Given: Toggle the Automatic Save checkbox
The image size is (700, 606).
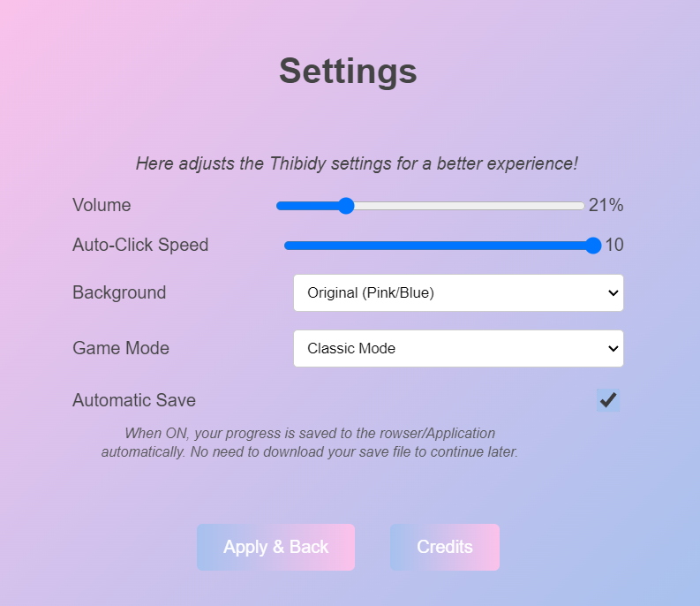Looking at the screenshot, I should pyautogui.click(x=608, y=400).
